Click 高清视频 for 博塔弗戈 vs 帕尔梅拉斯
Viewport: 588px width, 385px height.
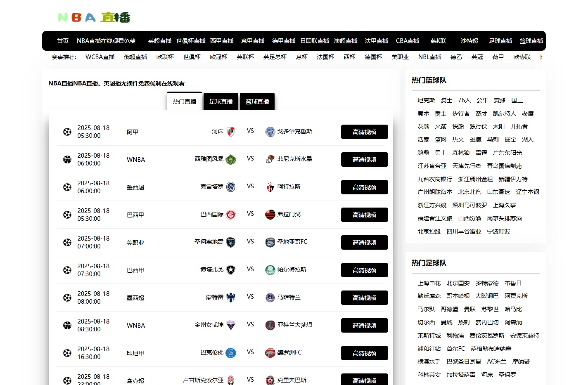[365, 270]
